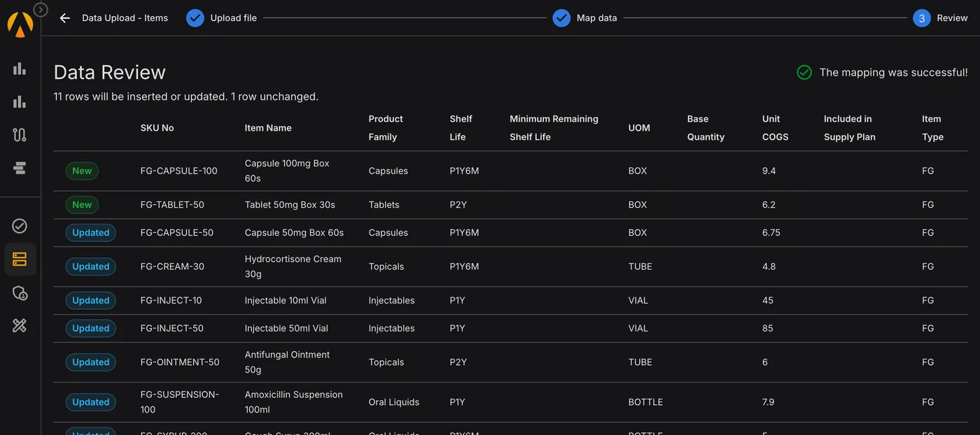Select the FG-CAPSULE-50 SKU cell

(x=176, y=233)
